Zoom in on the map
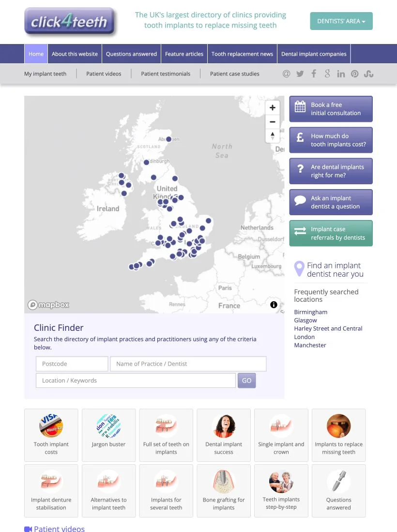 [x=273, y=107]
